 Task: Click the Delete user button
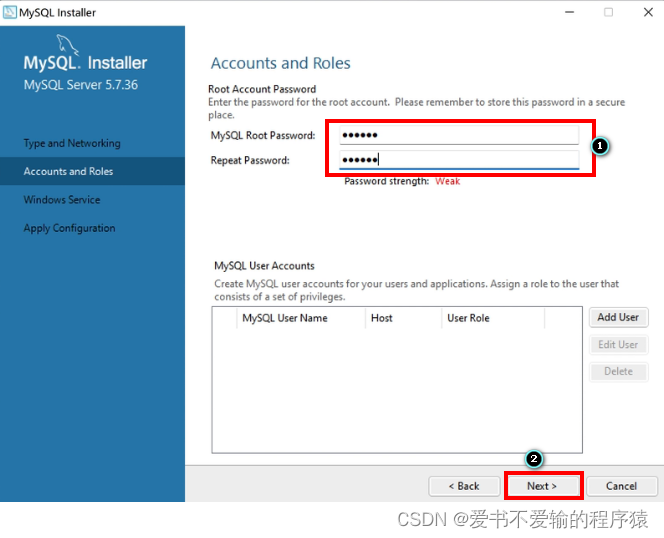(618, 371)
